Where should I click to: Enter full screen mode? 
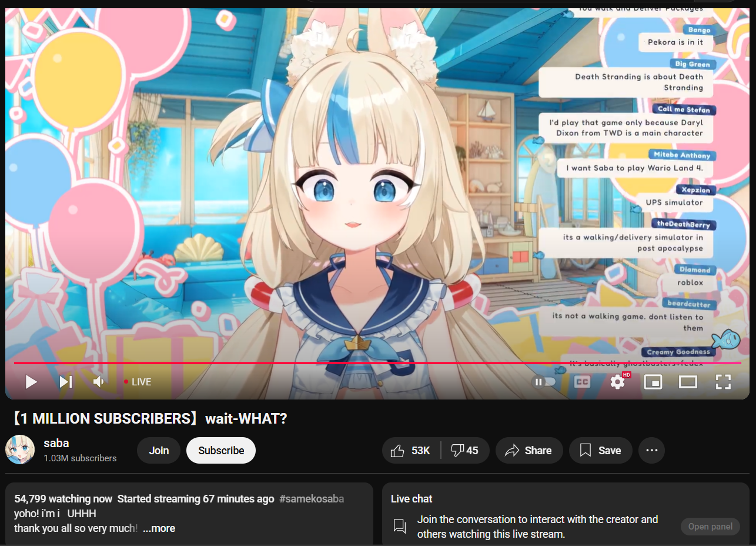click(723, 382)
